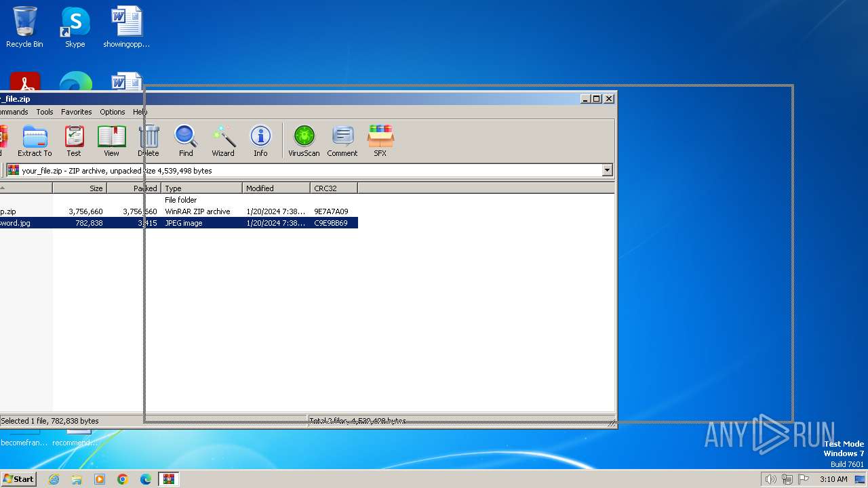Viewport: 868px width, 488px height.
Task: Minimize the WinRAR window
Action: coord(585,99)
